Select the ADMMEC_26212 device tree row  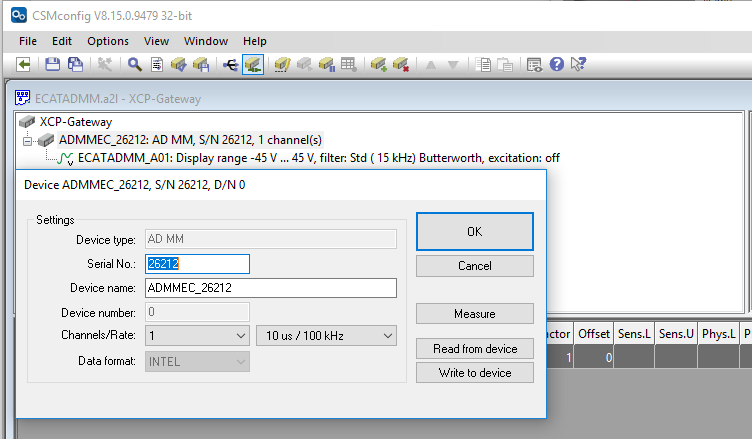[x=190, y=140]
